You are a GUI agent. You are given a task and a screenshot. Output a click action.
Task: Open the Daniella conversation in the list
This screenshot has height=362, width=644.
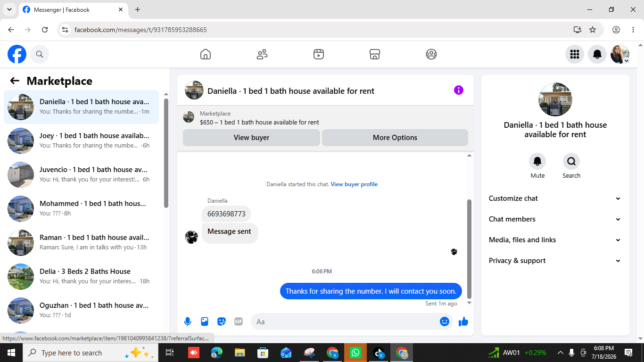(x=82, y=107)
